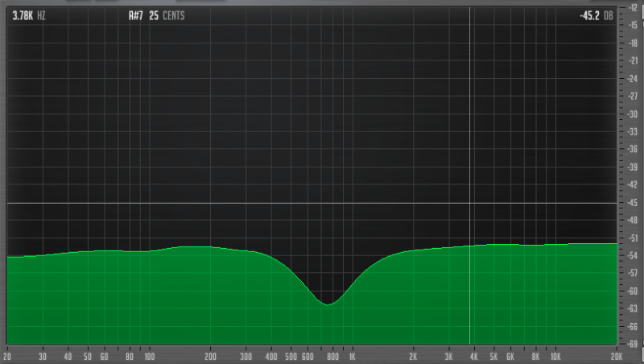Click the 30 Hz frequency axis label

tap(43, 355)
